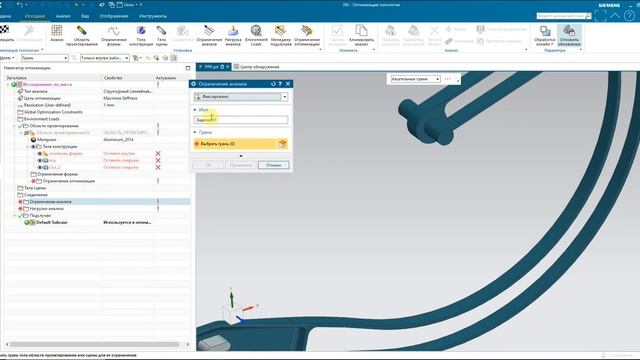This screenshot has height=360, width=640.
Task: Open the Грань selection filter dropdown
Action: click(x=44, y=58)
